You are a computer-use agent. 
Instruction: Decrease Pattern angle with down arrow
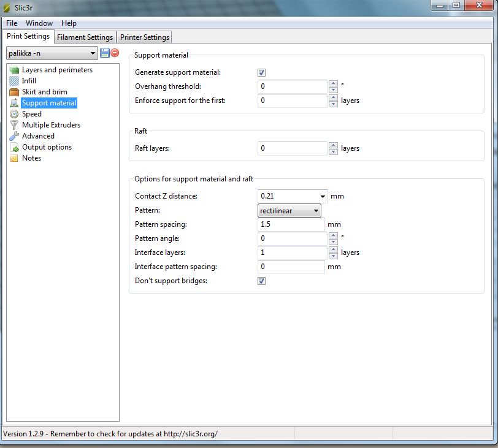333,242
